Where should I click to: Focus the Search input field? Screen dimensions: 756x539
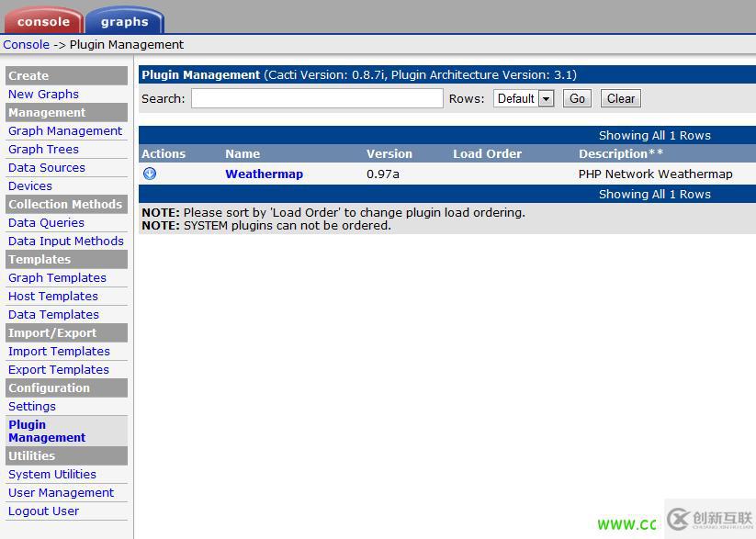tap(317, 98)
